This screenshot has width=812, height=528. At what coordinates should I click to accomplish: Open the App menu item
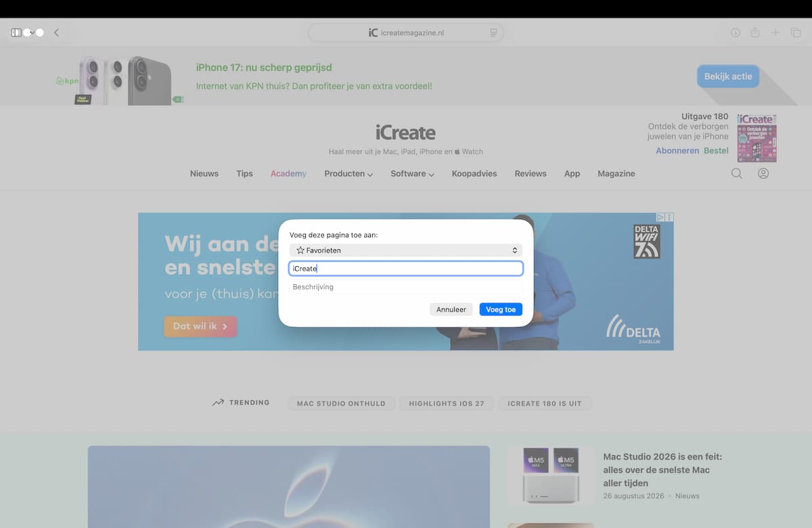click(572, 173)
